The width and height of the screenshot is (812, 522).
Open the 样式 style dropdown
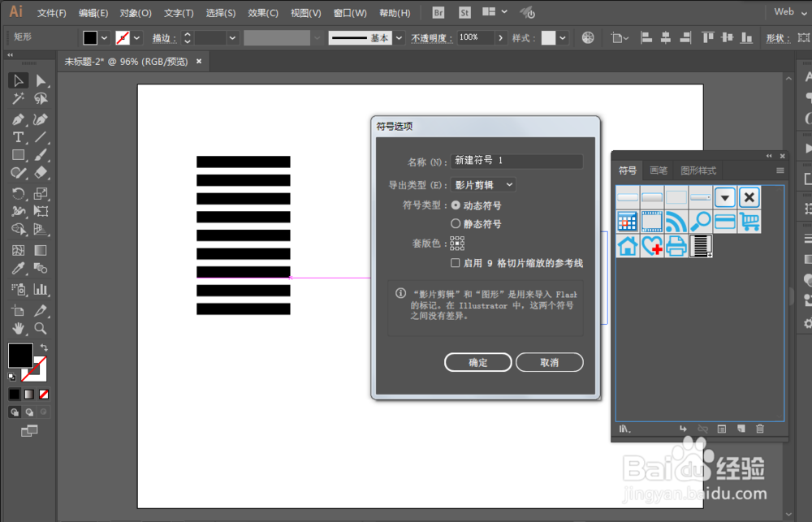563,38
